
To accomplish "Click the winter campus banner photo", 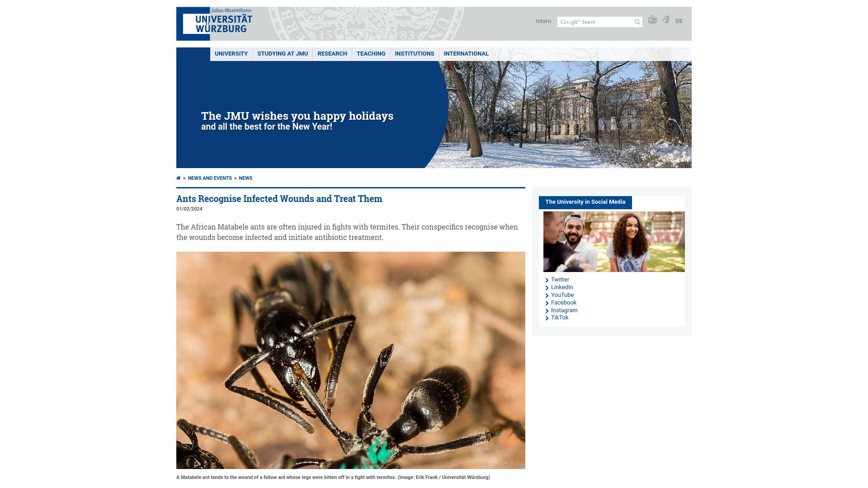I will [x=565, y=114].
